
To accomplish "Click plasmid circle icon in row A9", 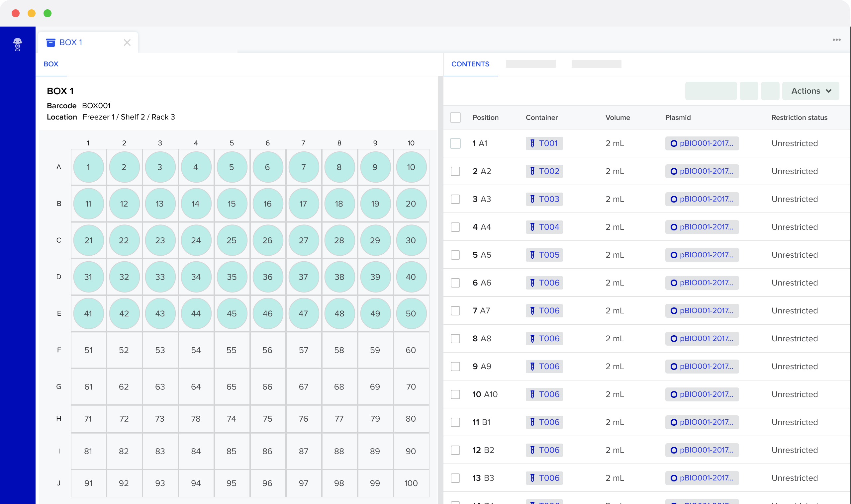I will point(674,367).
